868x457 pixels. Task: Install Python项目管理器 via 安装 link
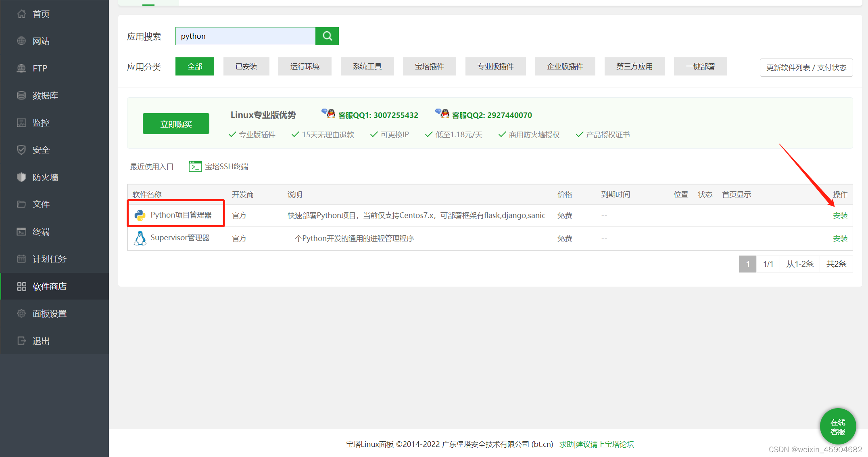(840, 216)
